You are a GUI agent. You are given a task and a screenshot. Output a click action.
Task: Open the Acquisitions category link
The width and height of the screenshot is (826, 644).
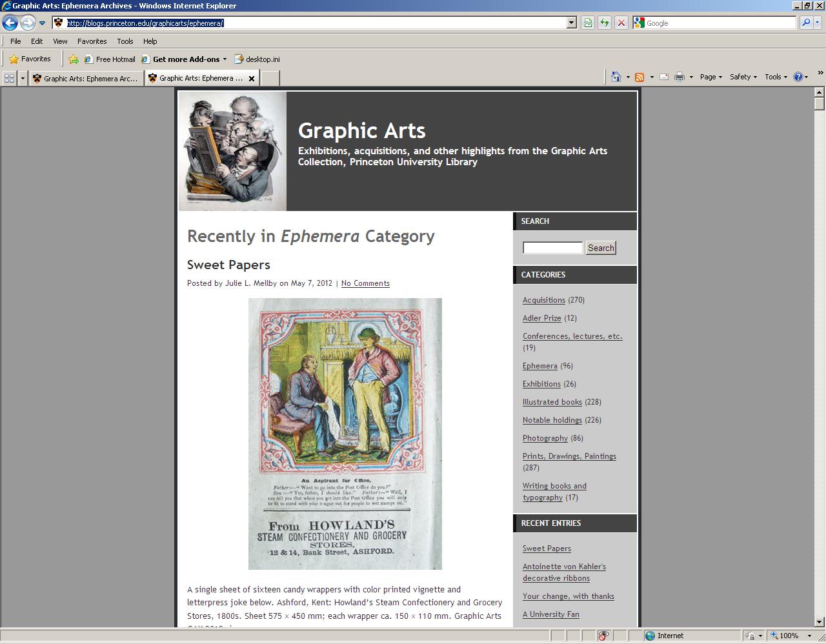(544, 300)
